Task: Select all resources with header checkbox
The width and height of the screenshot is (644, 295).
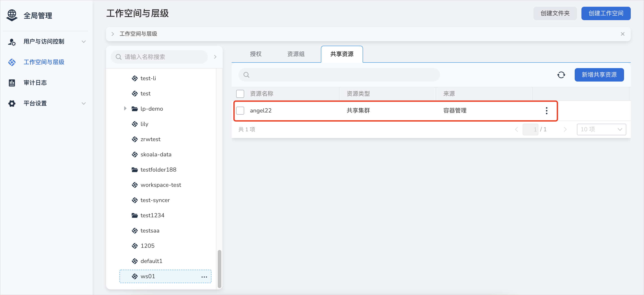Action: pos(240,94)
